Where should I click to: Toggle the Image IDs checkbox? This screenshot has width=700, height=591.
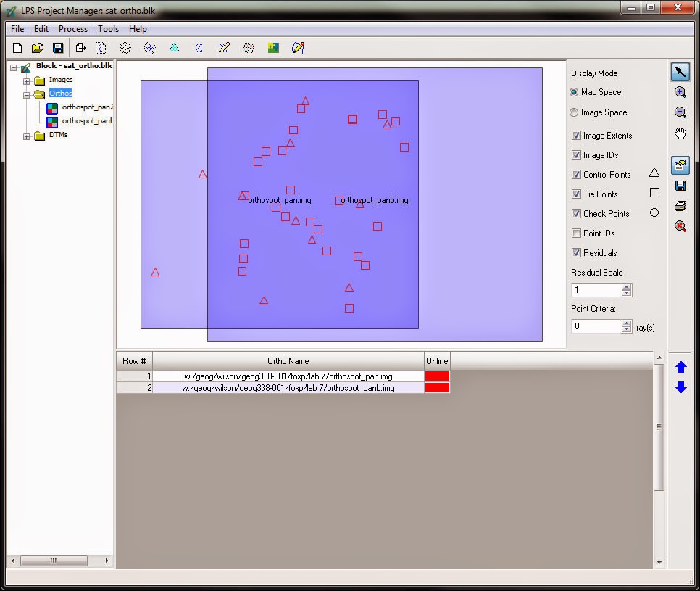click(576, 155)
